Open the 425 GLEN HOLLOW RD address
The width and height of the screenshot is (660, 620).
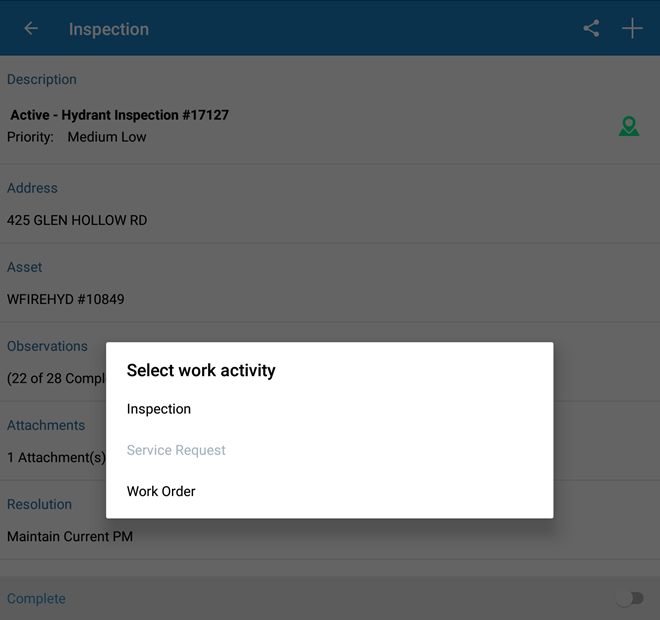(77, 220)
